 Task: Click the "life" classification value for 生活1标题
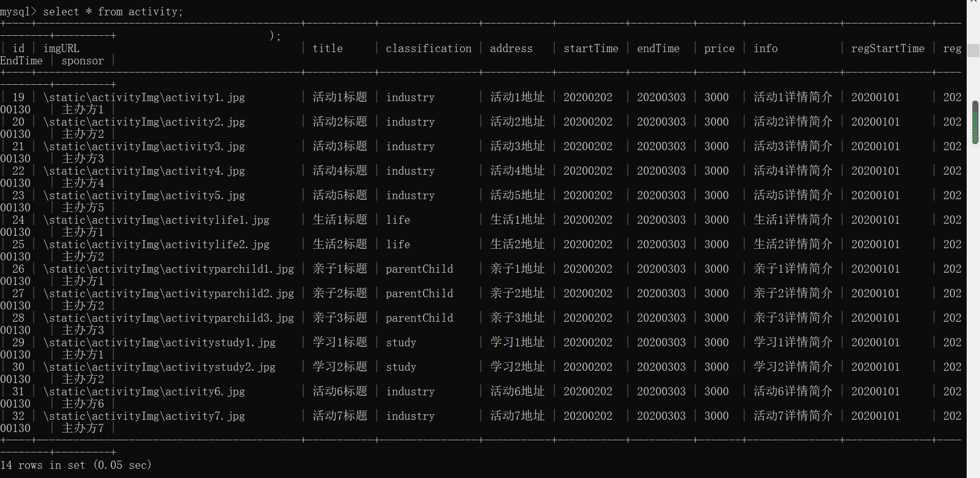(x=398, y=220)
